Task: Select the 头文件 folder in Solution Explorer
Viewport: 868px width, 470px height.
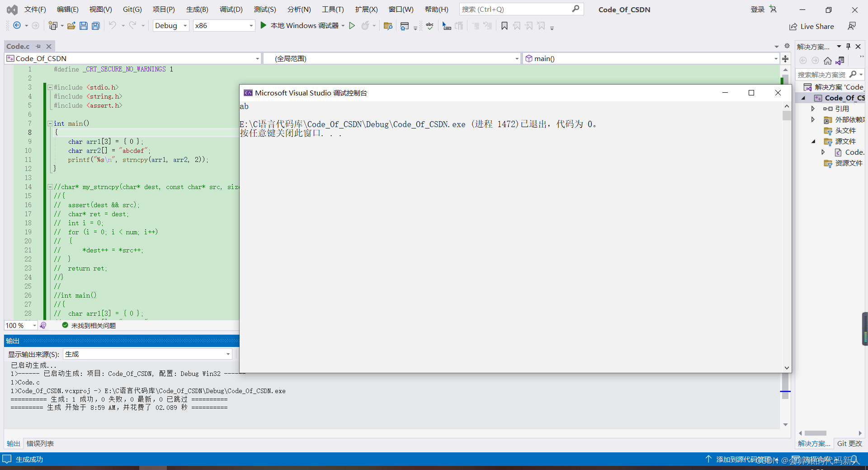Action: [x=845, y=130]
